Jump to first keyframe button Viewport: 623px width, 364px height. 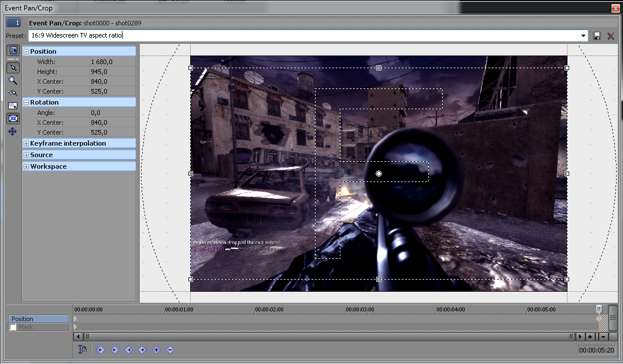pyautogui.click(x=101, y=350)
